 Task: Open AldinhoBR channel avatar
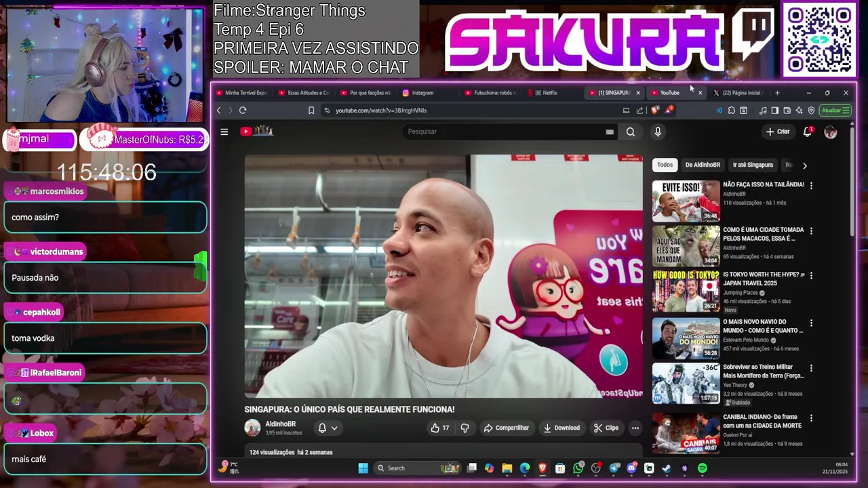(252, 428)
